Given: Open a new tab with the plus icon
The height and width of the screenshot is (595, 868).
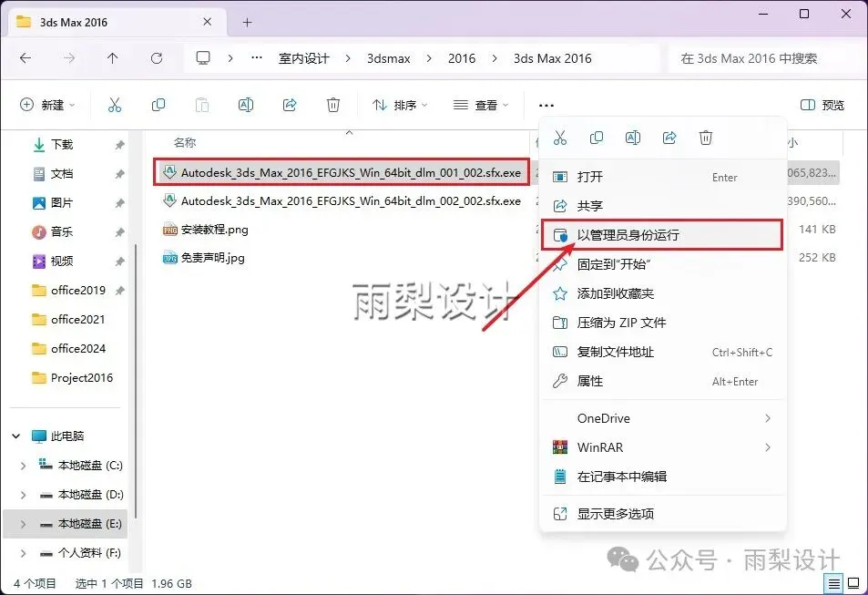Looking at the screenshot, I should tap(248, 22).
